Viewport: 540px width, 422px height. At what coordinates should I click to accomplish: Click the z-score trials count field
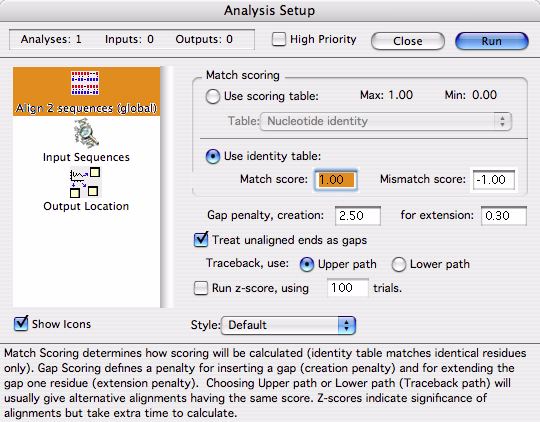coord(348,288)
